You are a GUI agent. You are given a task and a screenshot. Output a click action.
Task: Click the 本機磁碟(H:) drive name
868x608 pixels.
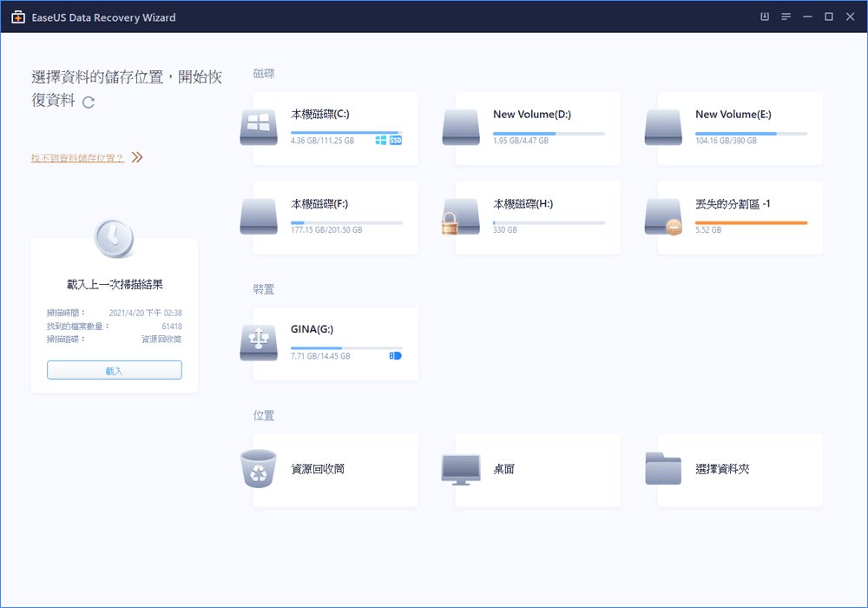(523, 204)
